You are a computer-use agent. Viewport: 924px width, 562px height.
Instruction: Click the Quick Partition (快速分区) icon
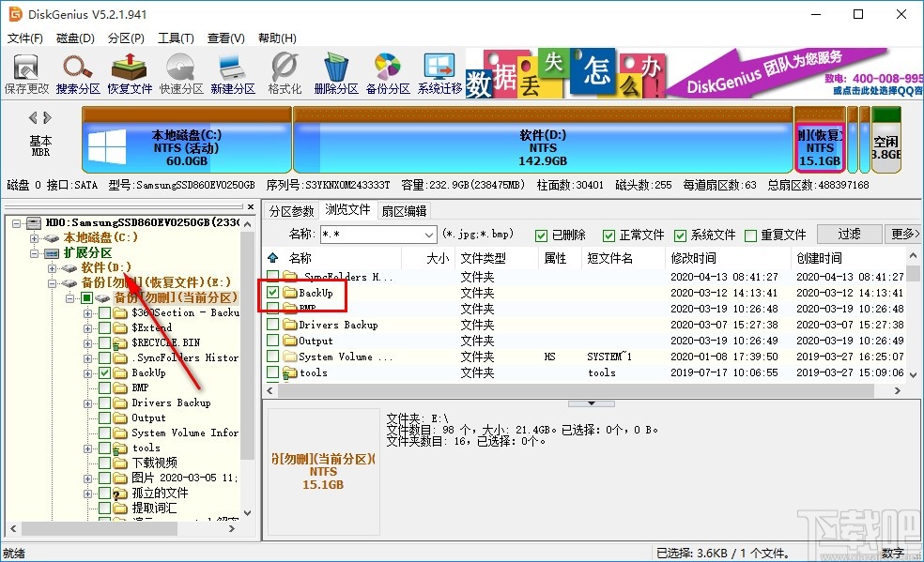click(x=181, y=73)
